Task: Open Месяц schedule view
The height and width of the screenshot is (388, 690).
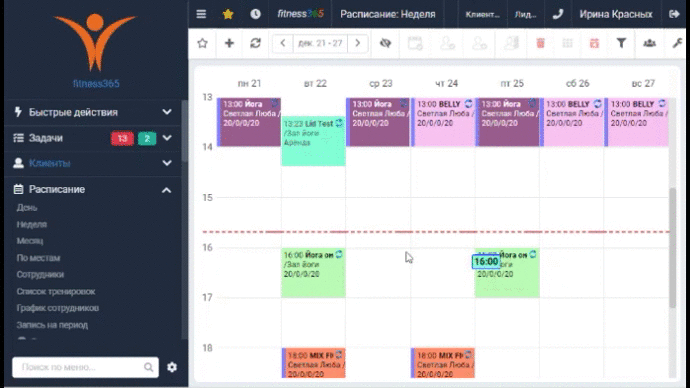Action: click(x=30, y=241)
